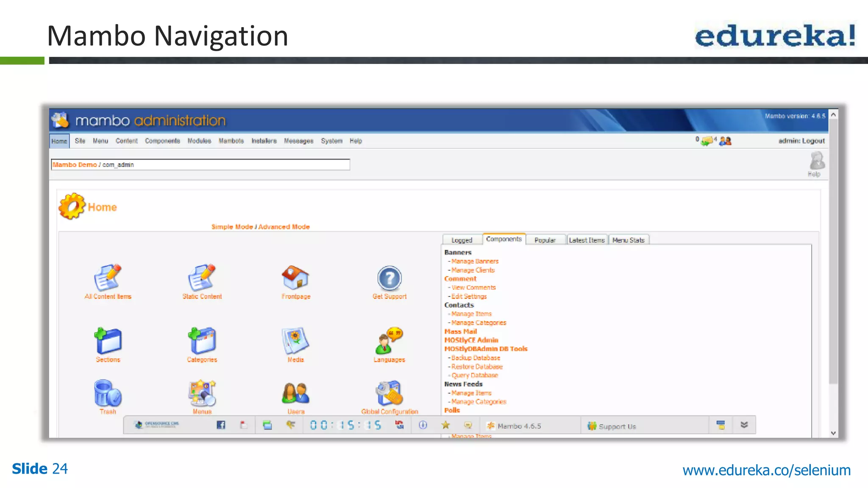Viewport: 868px width, 488px height.
Task: Collapse the bottom toolbar with double chevron
Action: (x=744, y=425)
